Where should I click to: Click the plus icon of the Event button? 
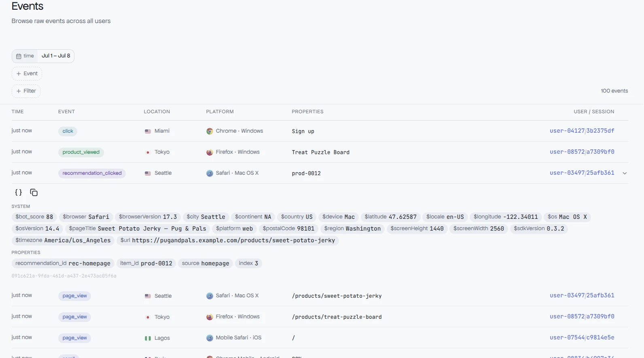19,74
